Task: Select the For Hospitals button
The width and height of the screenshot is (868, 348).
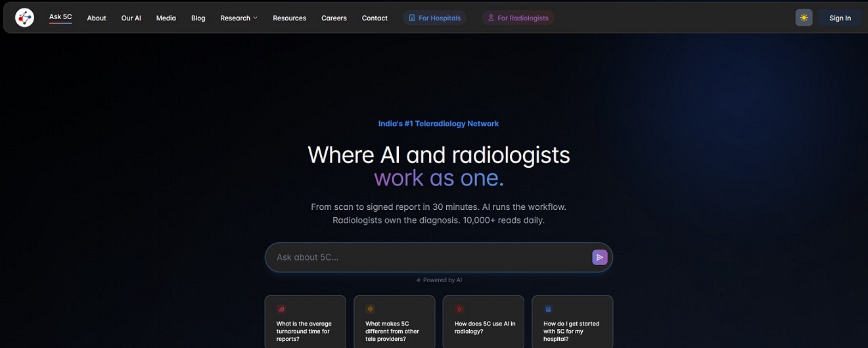Action: [434, 18]
